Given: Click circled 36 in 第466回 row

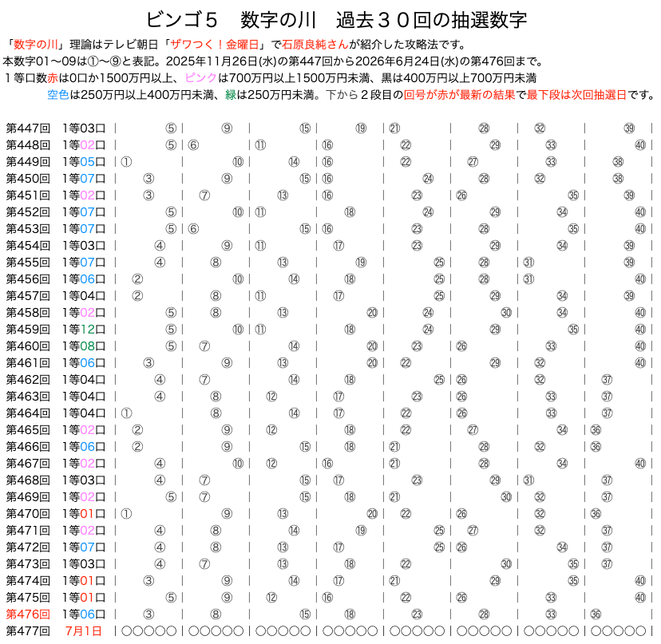Looking at the screenshot, I should click(596, 447).
